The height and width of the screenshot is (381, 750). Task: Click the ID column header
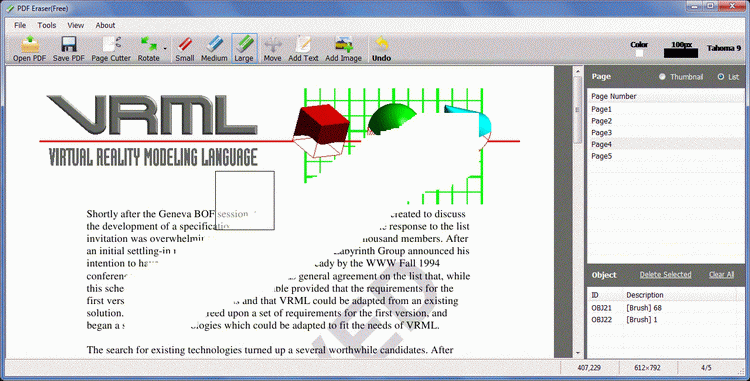coord(605,295)
